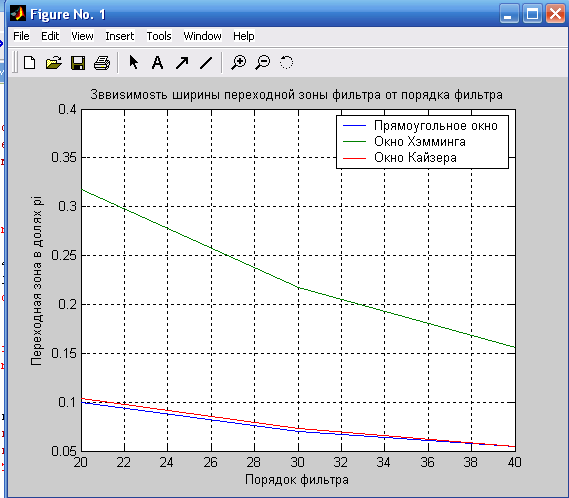Choose the Insert Text 'A' tool
The width and height of the screenshot is (569, 498).
pos(157,63)
